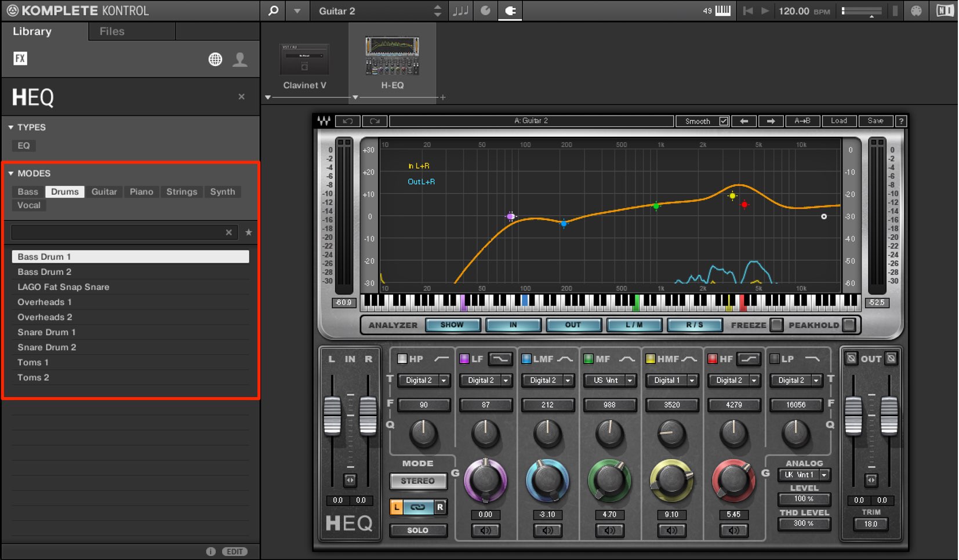Toggle the HMF band on/off square
Screen dimensions: 959x560
[x=650, y=359]
